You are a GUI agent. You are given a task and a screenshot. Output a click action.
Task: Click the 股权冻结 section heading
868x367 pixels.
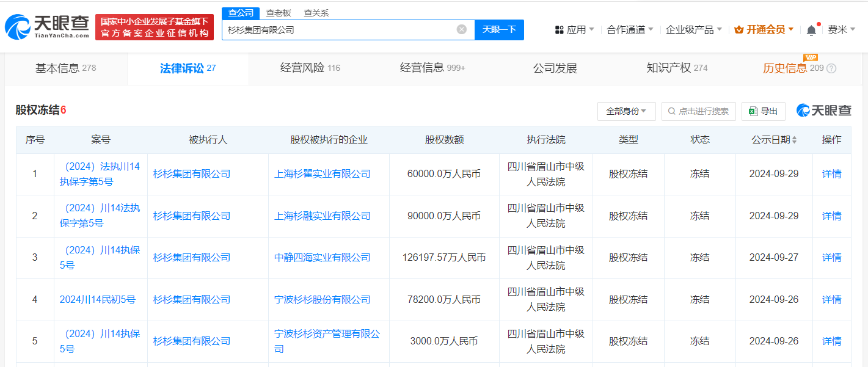tap(41, 110)
